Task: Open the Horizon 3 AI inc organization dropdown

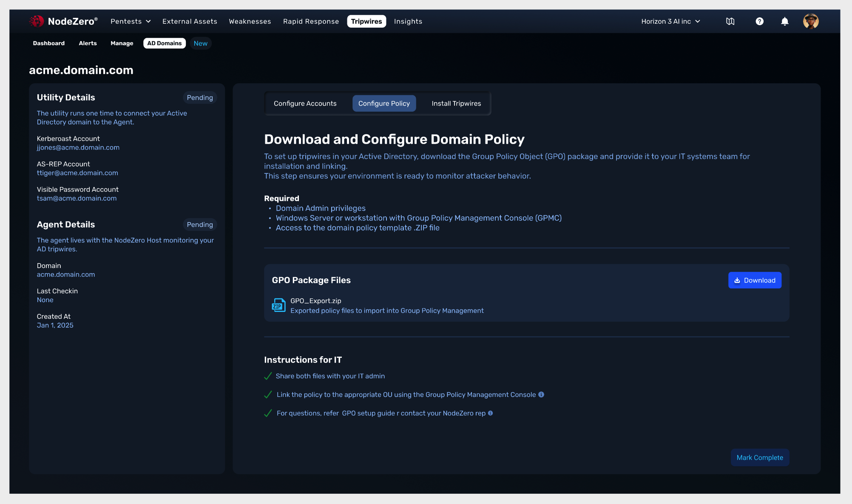Action: pos(670,21)
